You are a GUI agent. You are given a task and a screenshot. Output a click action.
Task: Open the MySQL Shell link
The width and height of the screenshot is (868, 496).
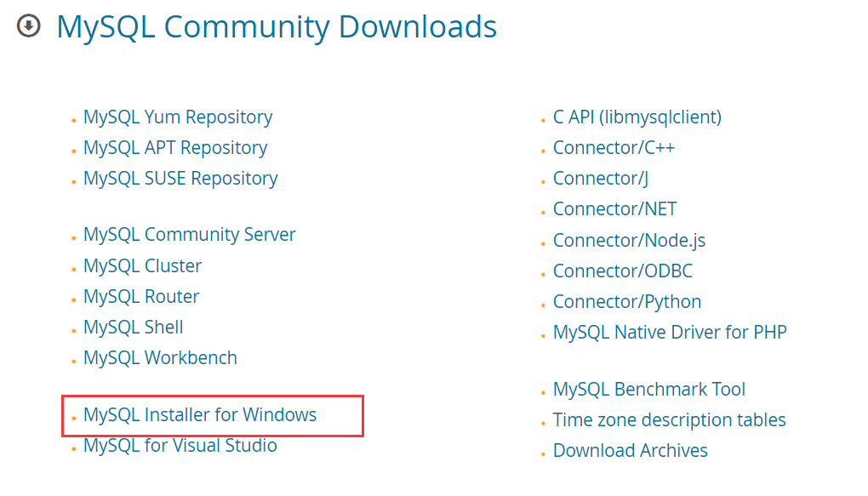(134, 328)
